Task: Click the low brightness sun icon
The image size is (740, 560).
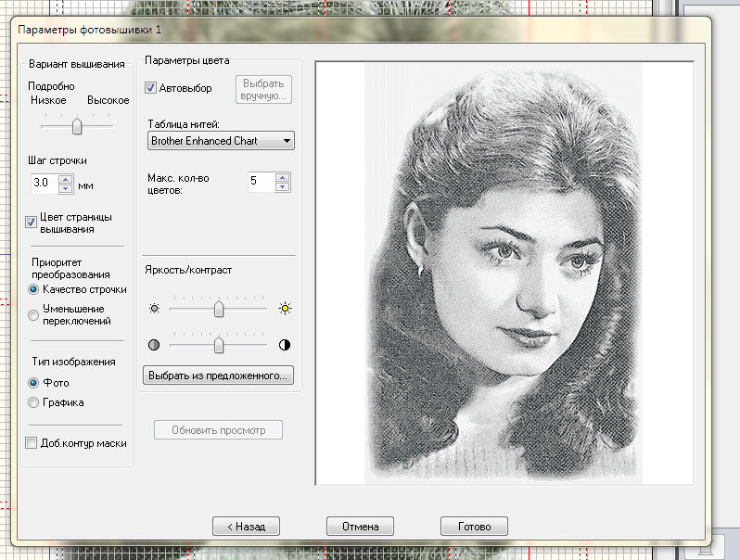Action: pos(154,308)
